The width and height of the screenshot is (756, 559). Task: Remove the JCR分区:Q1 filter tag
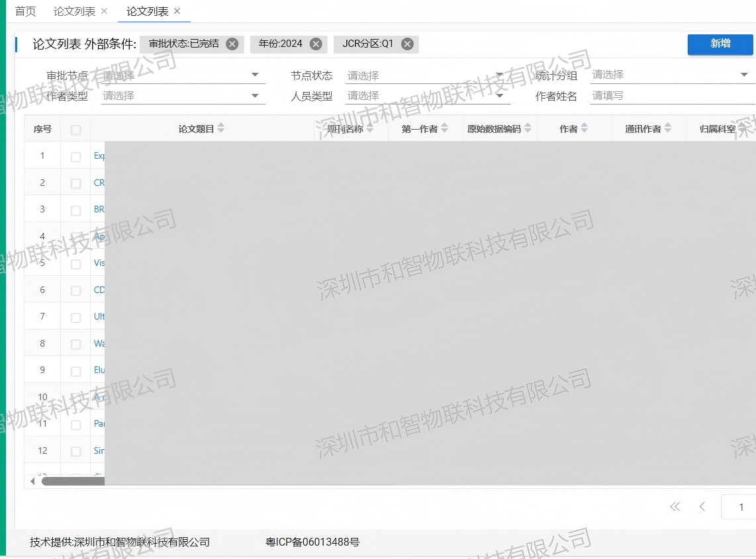click(x=407, y=44)
